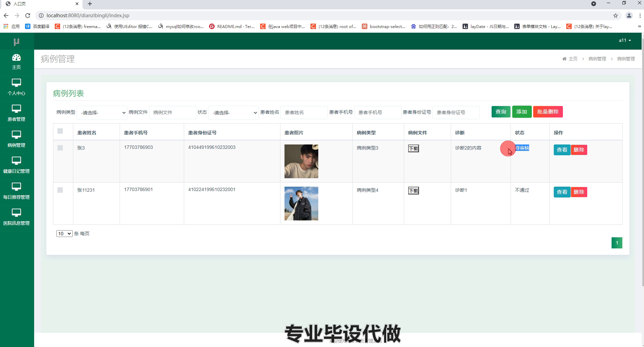Select ID number 410224199610232001

212,189
